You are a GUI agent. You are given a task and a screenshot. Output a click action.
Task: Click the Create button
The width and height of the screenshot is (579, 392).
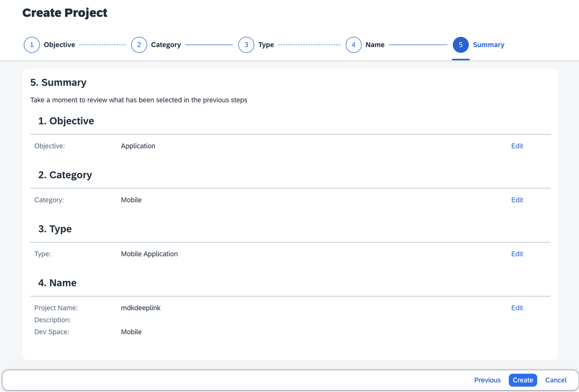tap(523, 380)
